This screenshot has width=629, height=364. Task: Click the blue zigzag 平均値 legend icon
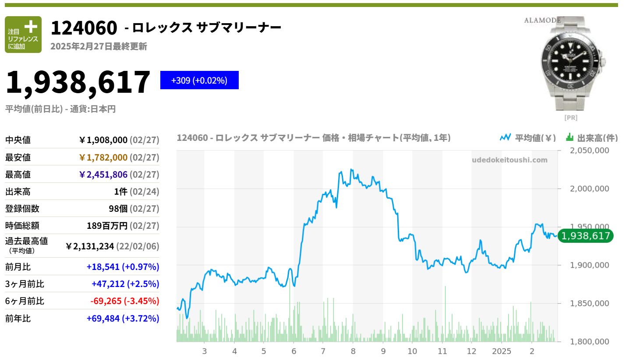click(x=505, y=137)
